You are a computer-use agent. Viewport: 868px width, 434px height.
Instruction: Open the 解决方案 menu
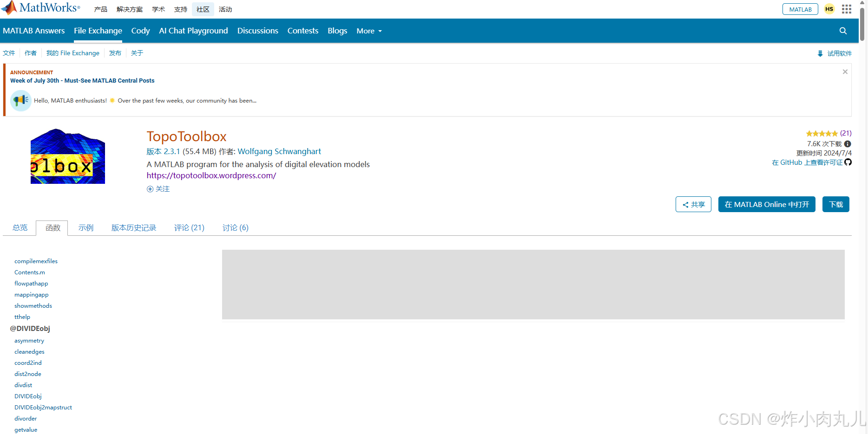(130, 9)
